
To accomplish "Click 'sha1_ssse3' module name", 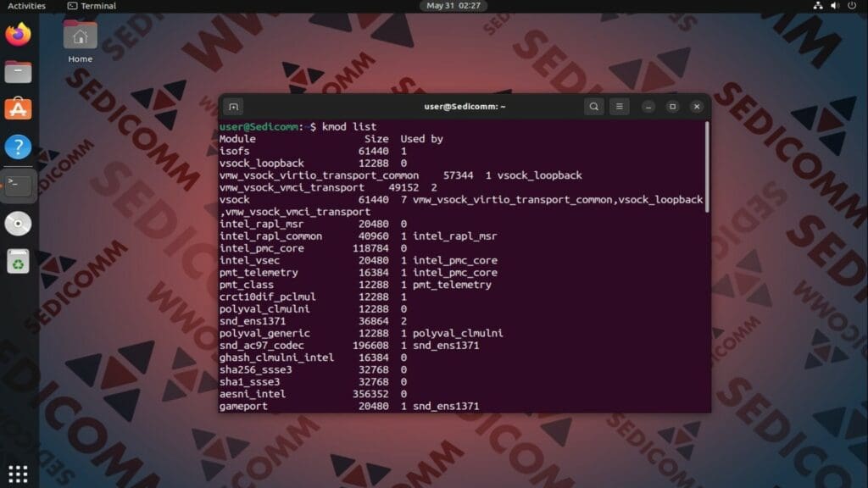I will coord(249,382).
